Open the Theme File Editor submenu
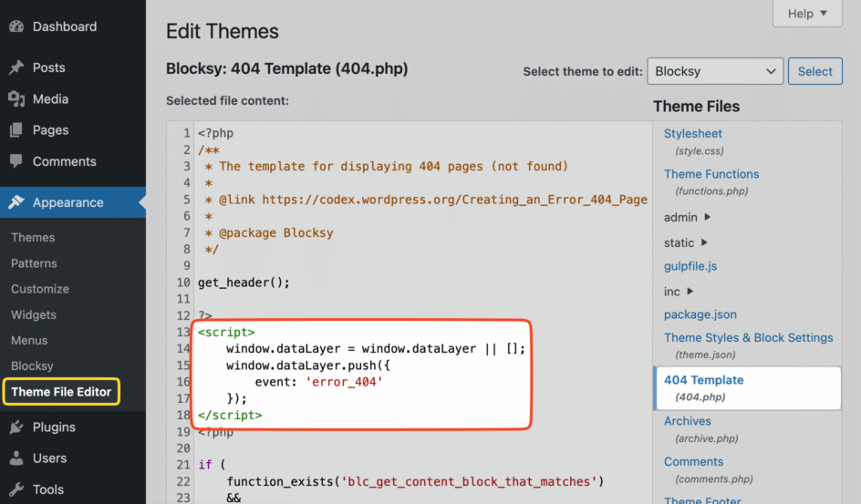861x504 pixels. 61,392
